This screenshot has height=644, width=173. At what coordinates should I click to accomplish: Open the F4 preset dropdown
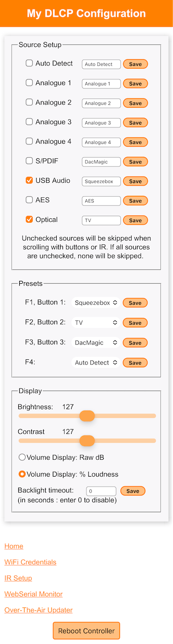point(96,363)
